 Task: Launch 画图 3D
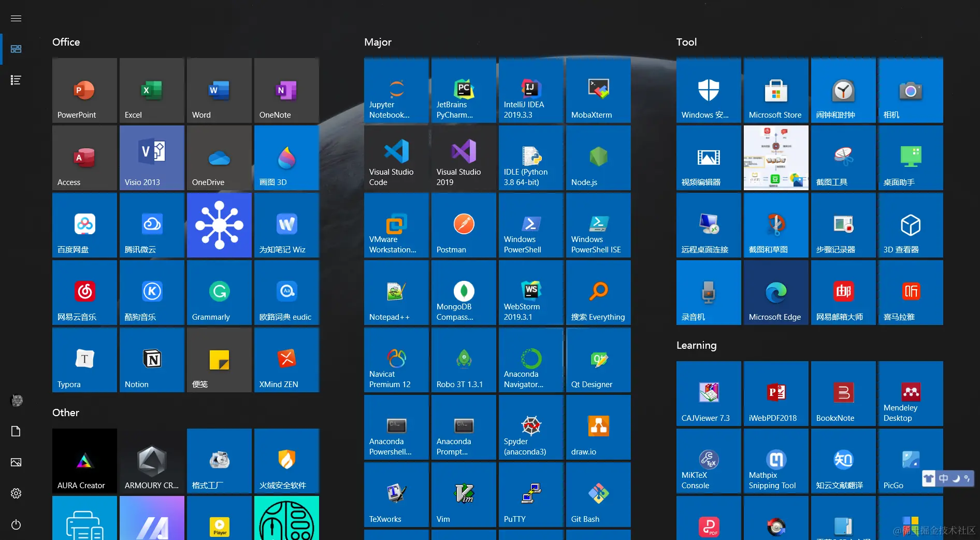coord(286,158)
